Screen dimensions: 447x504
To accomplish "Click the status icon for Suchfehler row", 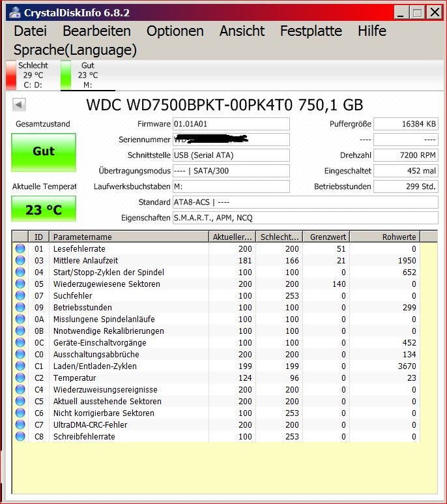I will tap(20, 295).
